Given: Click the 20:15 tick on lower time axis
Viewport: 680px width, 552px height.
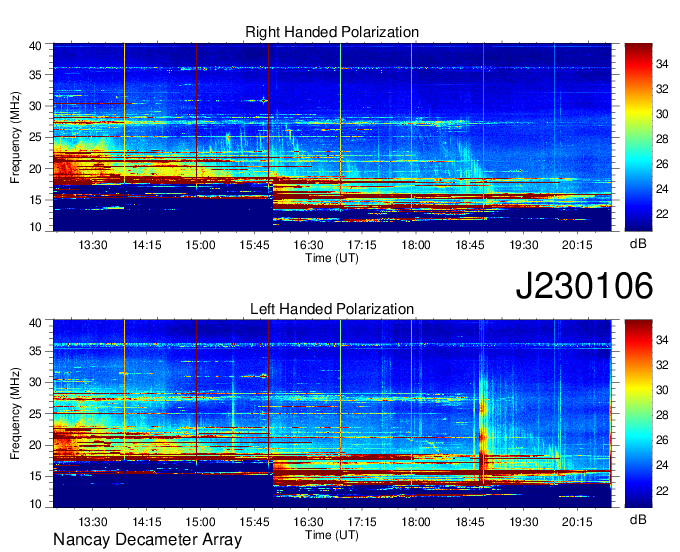Looking at the screenshot, I should [x=577, y=522].
